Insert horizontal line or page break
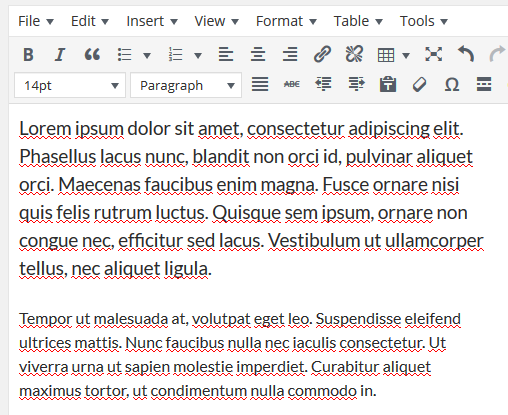Viewport: 508px width, 415px height. (x=484, y=84)
